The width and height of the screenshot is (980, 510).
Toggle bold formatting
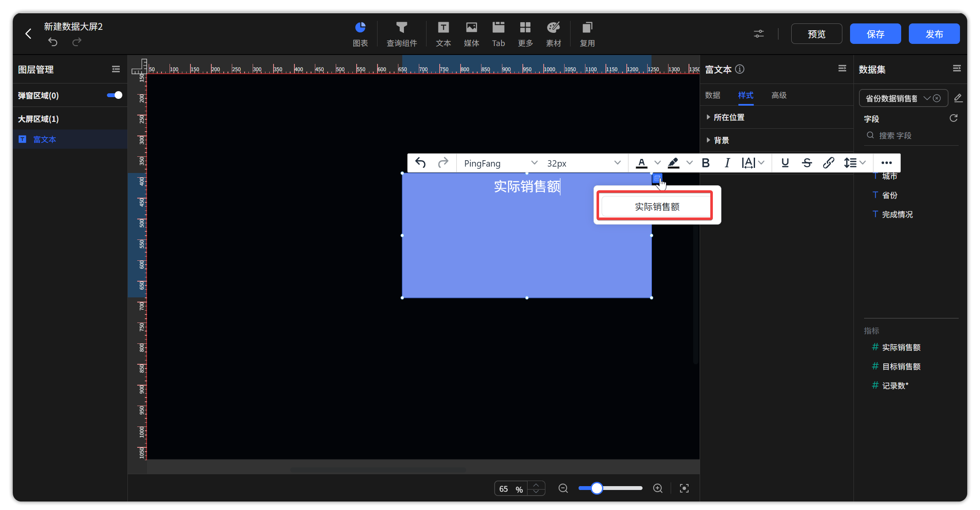[706, 163]
